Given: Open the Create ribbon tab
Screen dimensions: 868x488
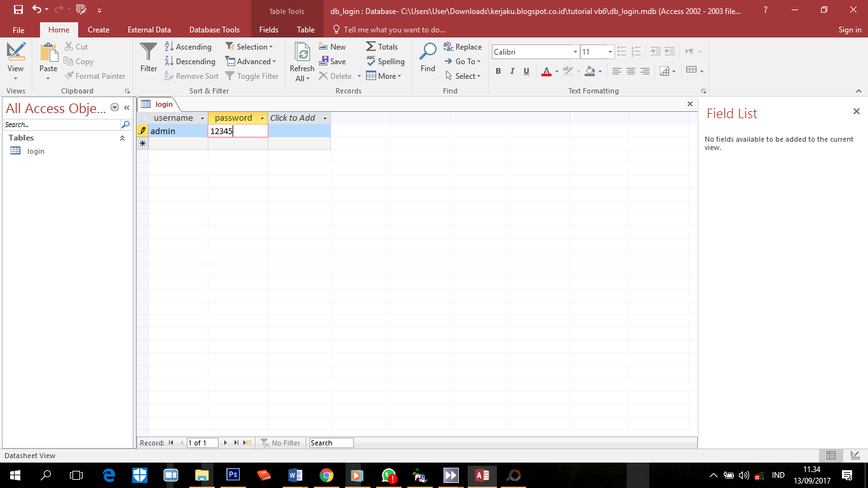Looking at the screenshot, I should (x=98, y=29).
